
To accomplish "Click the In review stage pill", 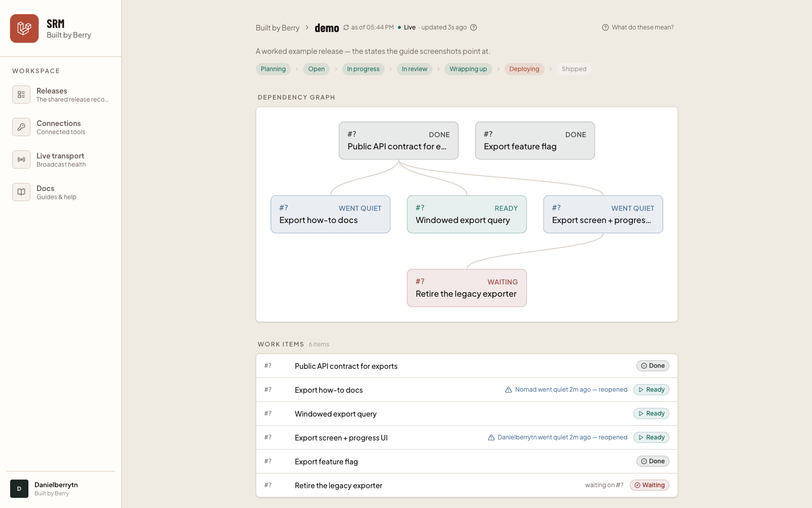I will click(415, 69).
